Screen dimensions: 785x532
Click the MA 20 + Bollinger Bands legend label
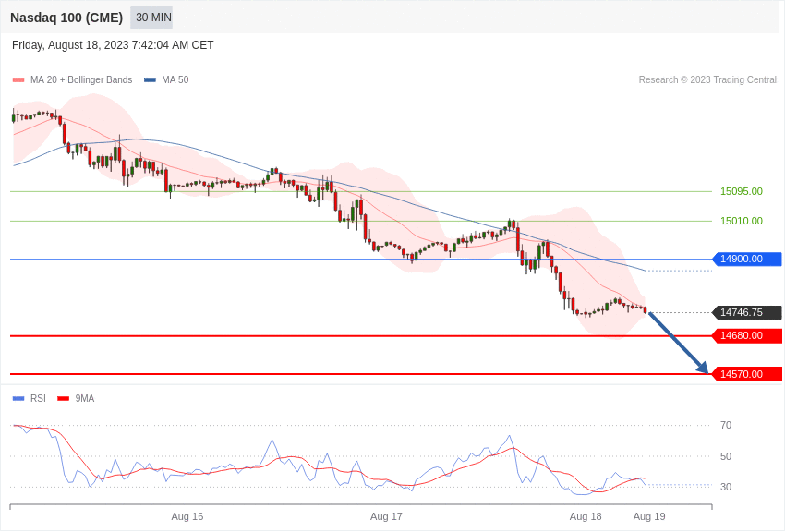(81, 80)
